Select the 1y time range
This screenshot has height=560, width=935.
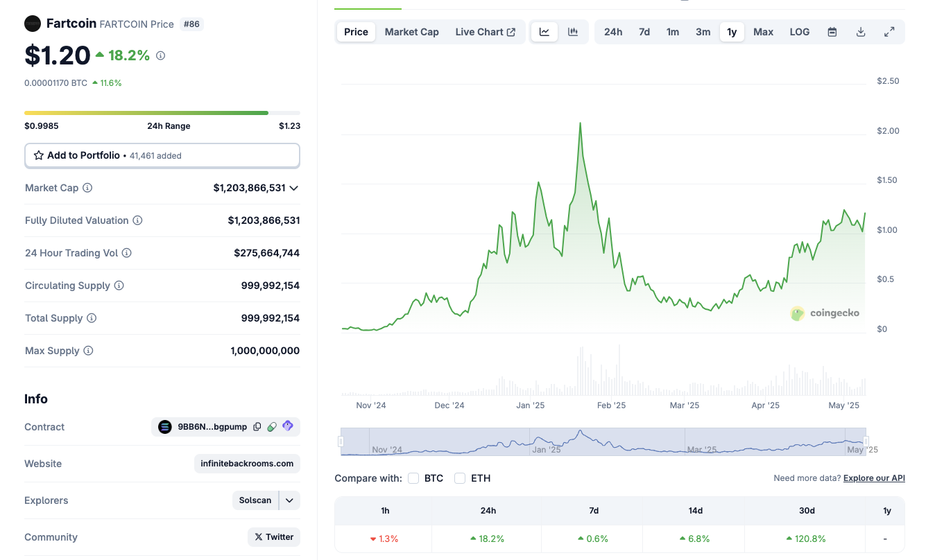point(732,32)
